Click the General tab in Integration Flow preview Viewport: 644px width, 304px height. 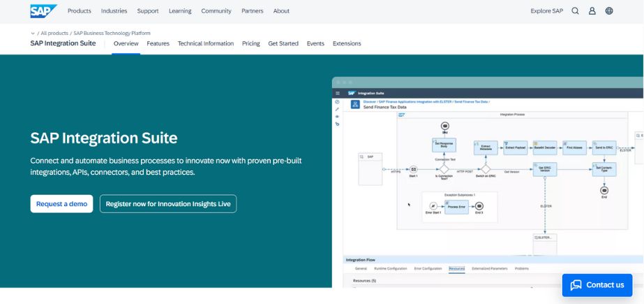click(361, 268)
